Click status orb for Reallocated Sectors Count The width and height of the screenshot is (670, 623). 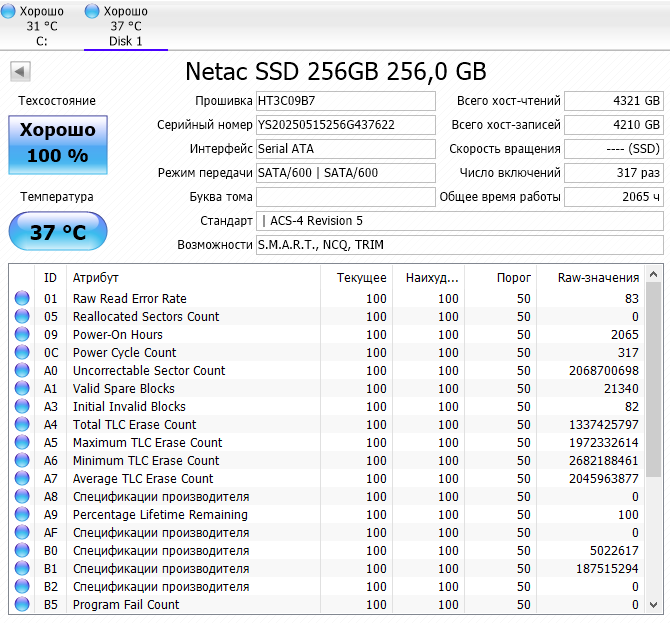coord(23,317)
